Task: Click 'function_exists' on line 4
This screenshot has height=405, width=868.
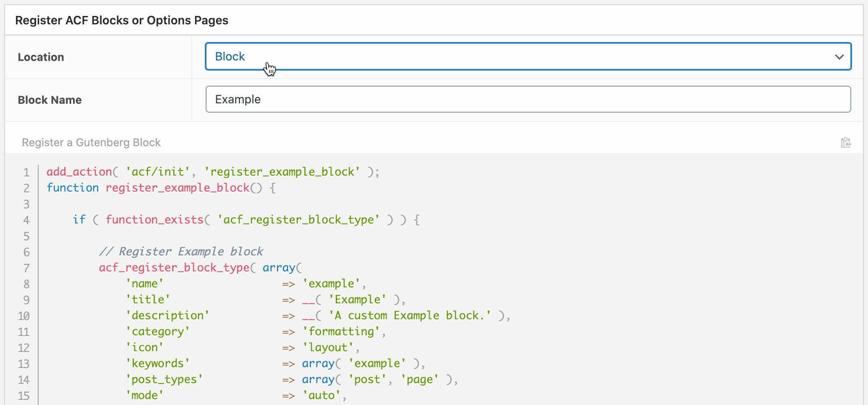Action: point(154,220)
